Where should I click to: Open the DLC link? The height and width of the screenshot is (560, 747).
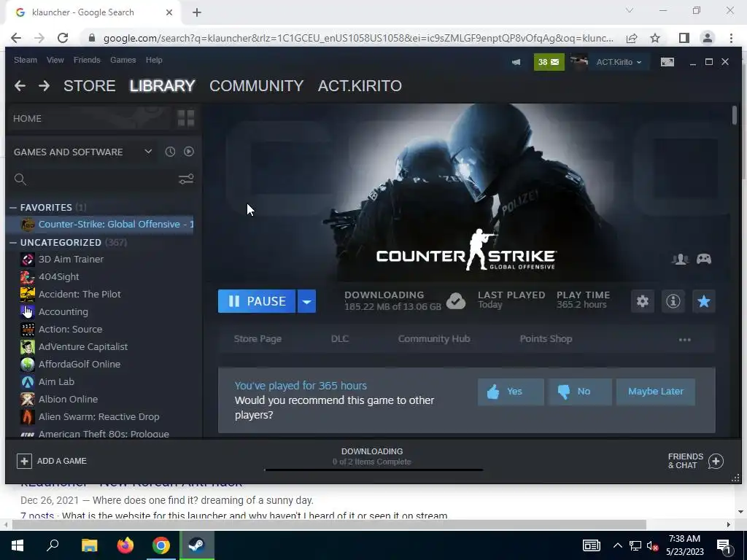340,338
